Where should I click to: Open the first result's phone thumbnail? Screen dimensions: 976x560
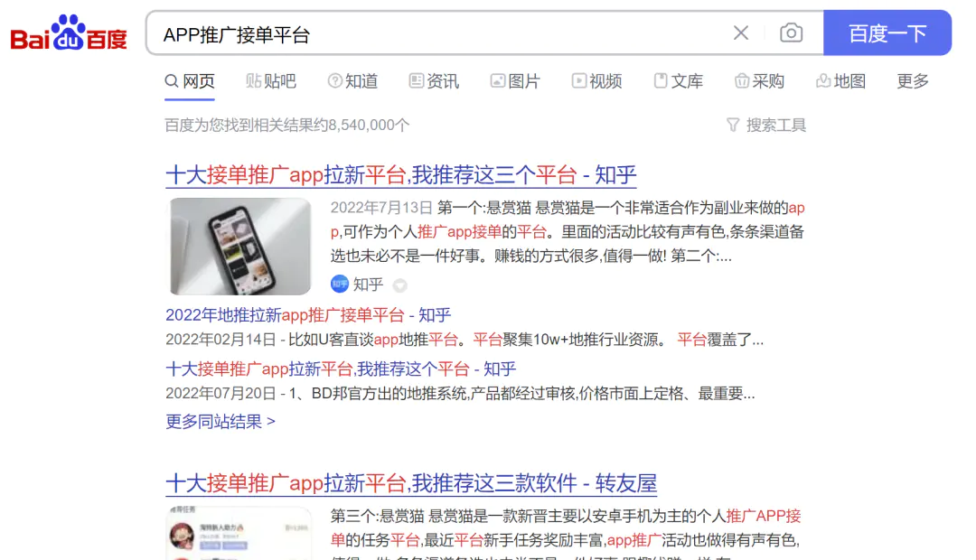(x=240, y=247)
